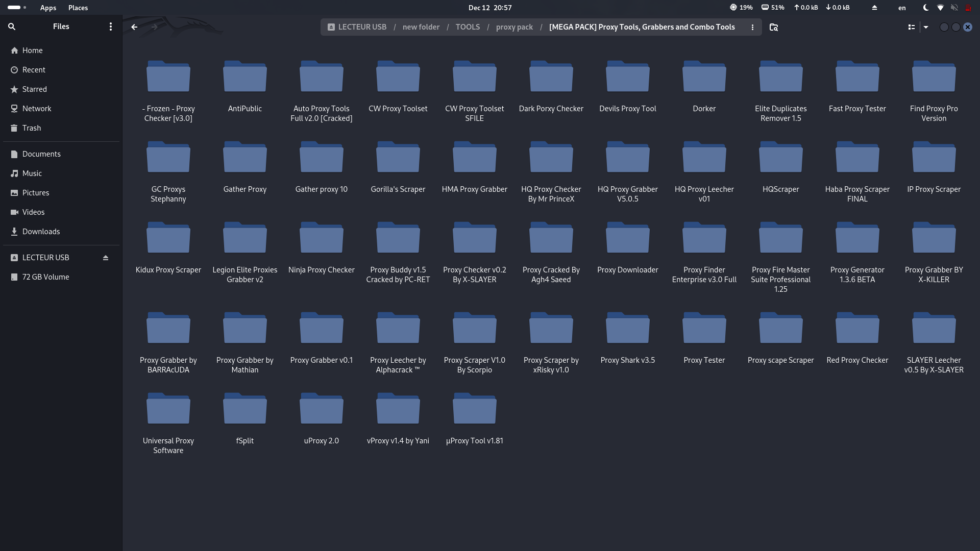
Task: Click the search-folder icon beside path bar
Action: pos(773,27)
